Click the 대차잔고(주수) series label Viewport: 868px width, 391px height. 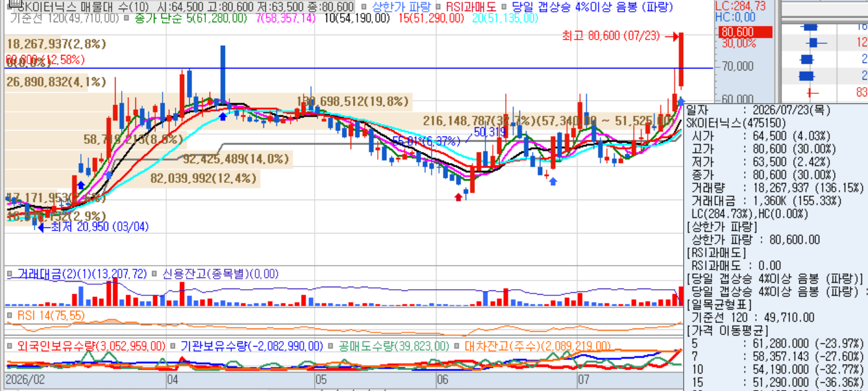point(537,346)
